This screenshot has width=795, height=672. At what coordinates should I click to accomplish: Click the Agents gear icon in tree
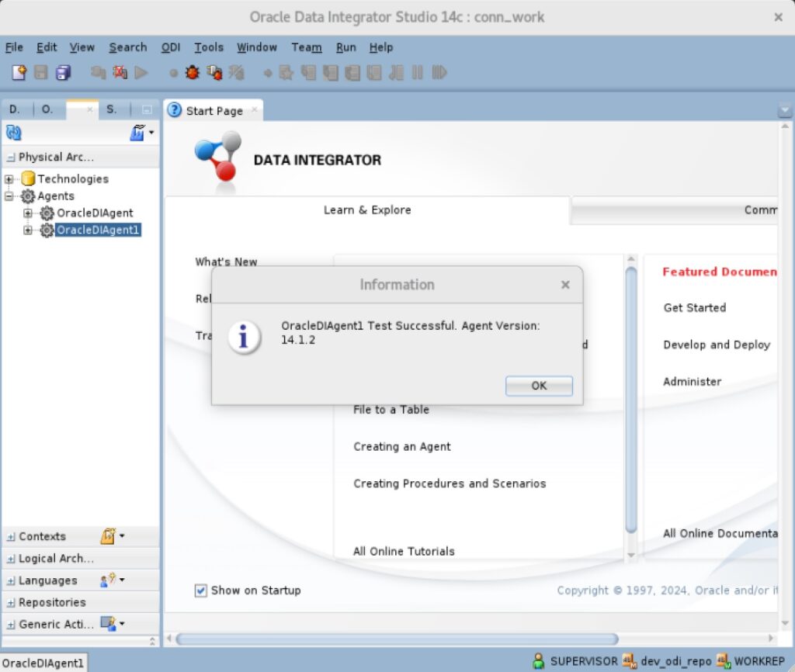click(x=28, y=196)
